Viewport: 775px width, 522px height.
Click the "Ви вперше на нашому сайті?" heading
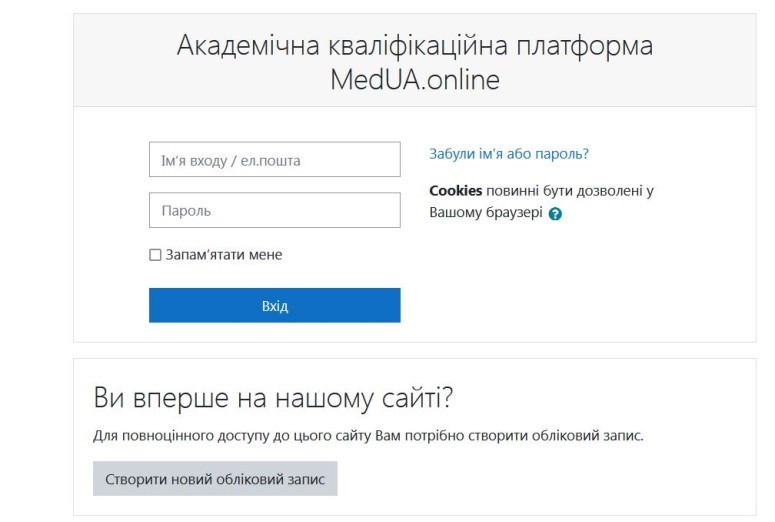click(273, 397)
